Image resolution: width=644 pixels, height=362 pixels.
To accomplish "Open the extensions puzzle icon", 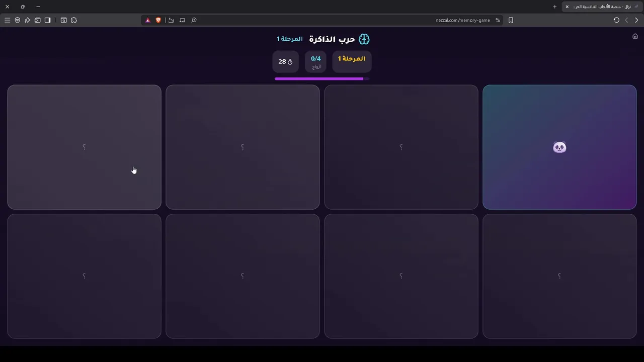I will point(74,20).
